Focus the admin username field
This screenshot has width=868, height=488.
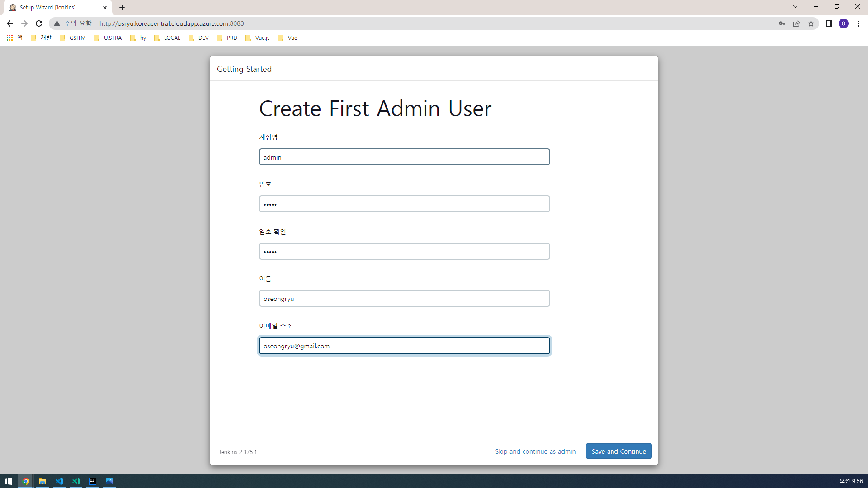click(404, 157)
